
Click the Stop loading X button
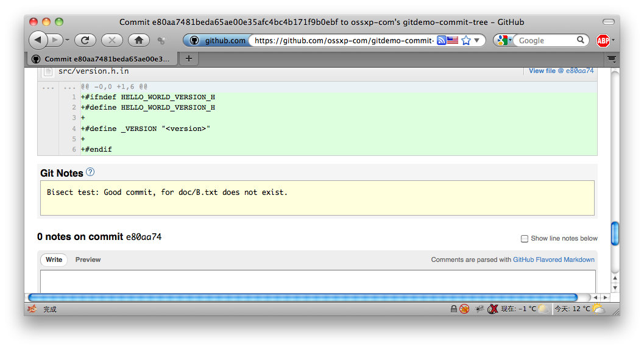111,40
